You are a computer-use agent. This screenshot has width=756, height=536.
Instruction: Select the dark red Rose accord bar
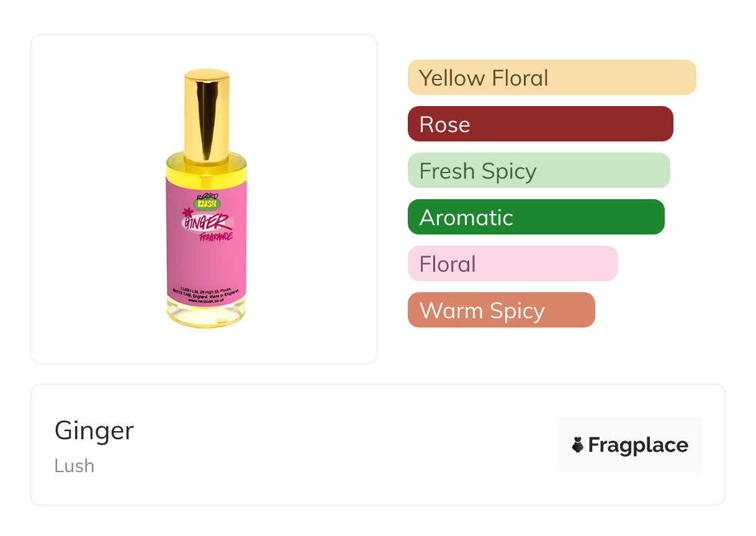(x=540, y=124)
